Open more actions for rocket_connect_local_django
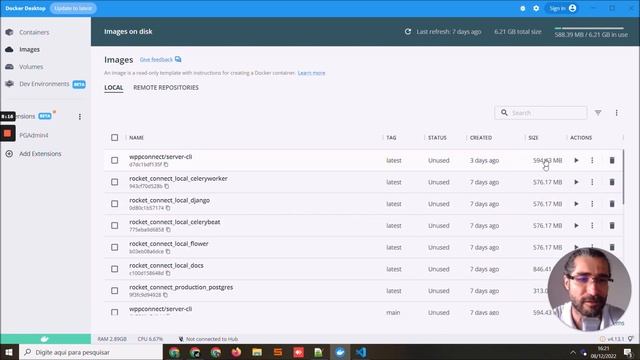Screen dimensions: 640x360 click(x=592, y=204)
